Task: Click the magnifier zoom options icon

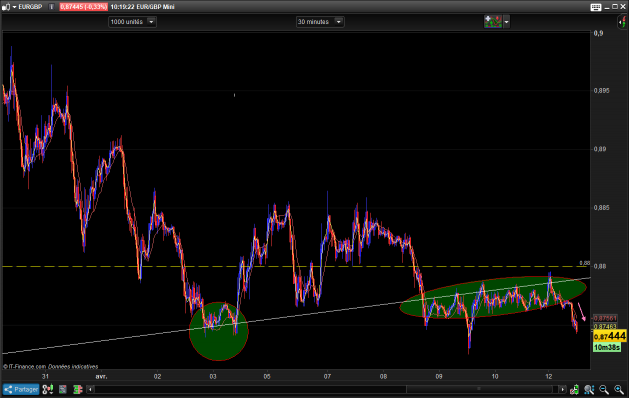Action: pos(589,389)
